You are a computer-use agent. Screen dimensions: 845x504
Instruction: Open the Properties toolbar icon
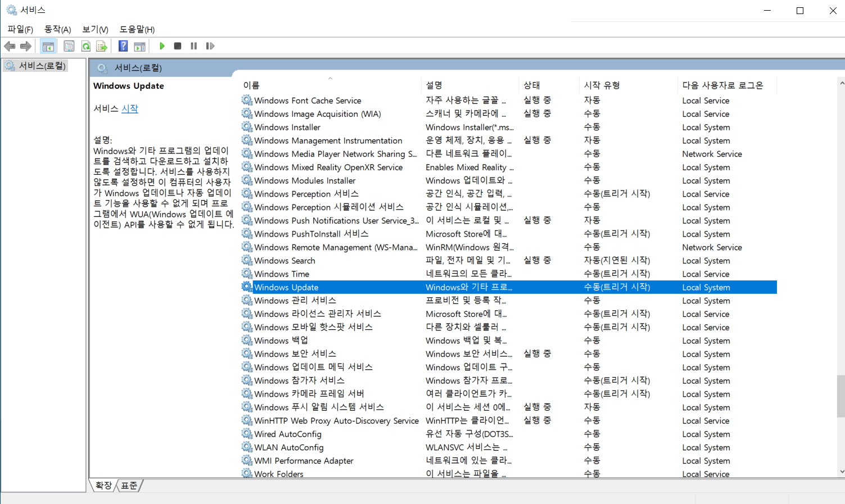pos(69,46)
